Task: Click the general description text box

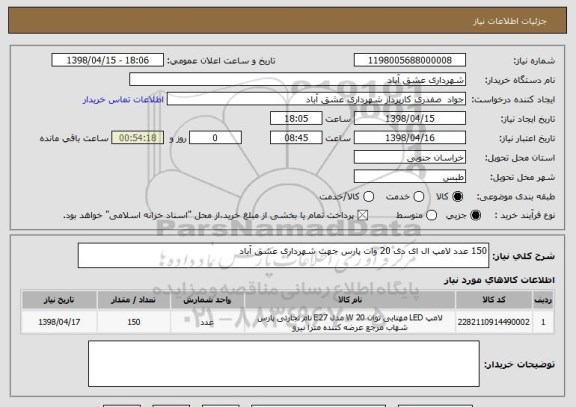Action: tap(283, 255)
